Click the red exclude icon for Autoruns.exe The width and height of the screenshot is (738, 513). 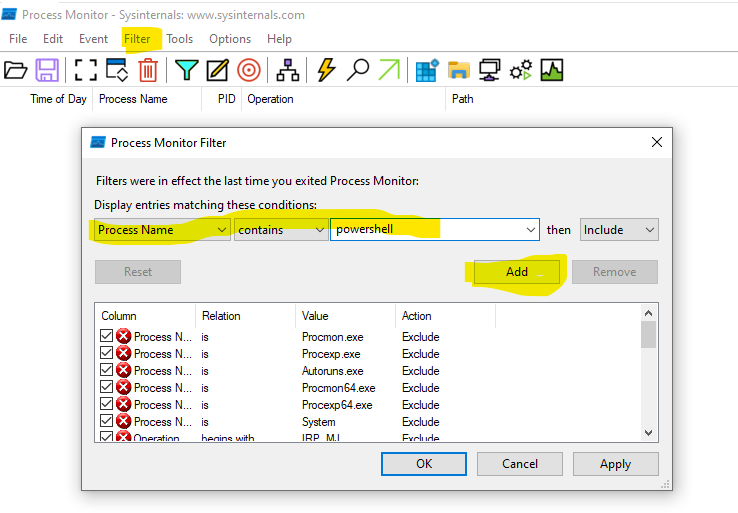[123, 370]
